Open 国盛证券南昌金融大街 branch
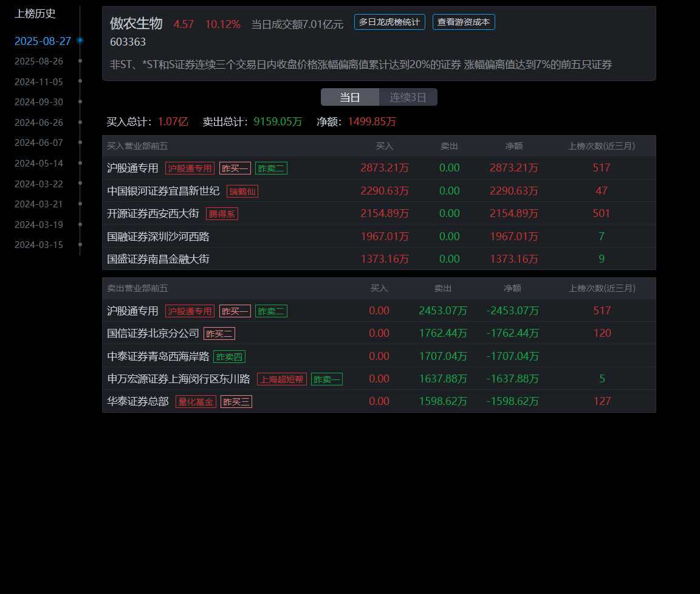Screen dimensions: 700x594 pos(158,259)
